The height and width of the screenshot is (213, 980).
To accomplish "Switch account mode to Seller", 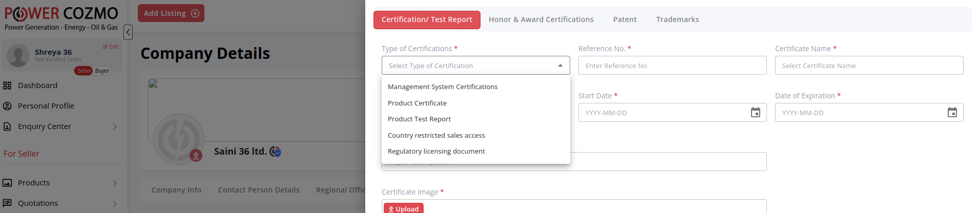I will (x=84, y=71).
